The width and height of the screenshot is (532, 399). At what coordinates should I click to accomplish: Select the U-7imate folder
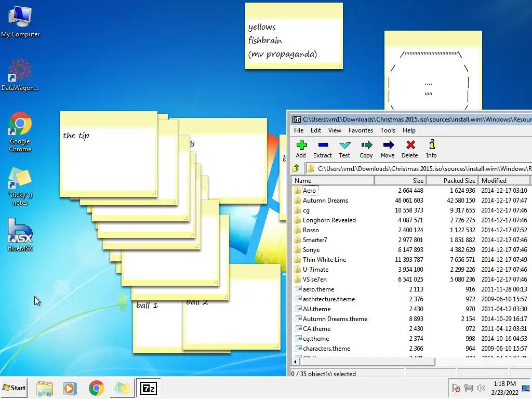[x=411, y=270]
